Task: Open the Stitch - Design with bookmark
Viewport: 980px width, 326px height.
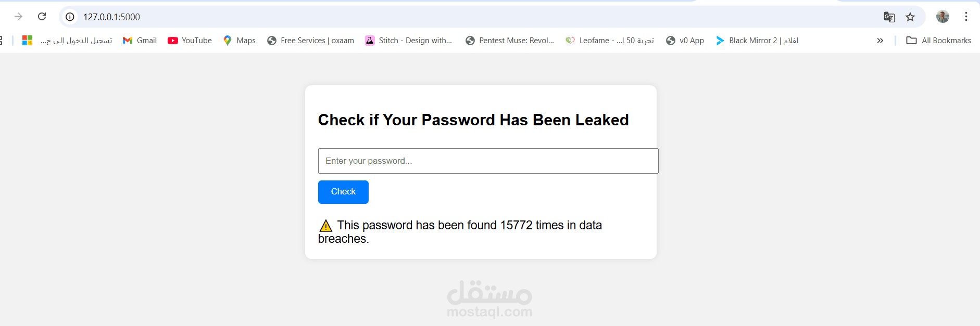Action: (408, 41)
